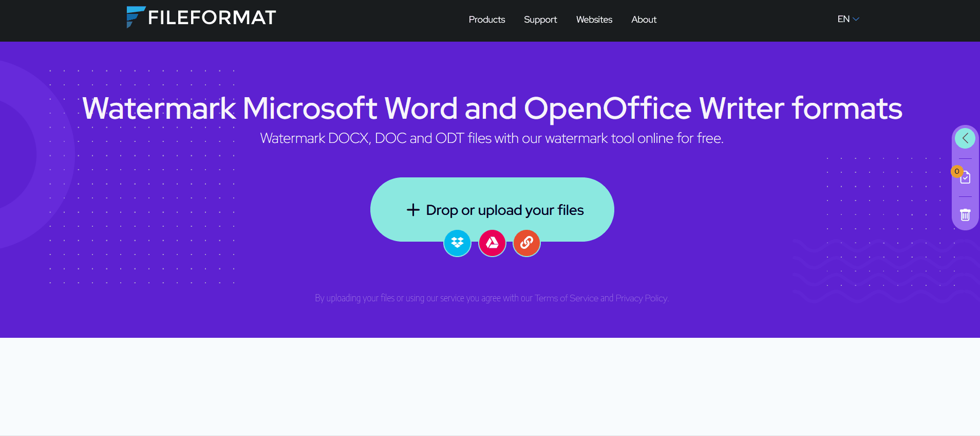Click the plus icon in upload area
Screen dimensions: 980x436
pyautogui.click(x=413, y=210)
